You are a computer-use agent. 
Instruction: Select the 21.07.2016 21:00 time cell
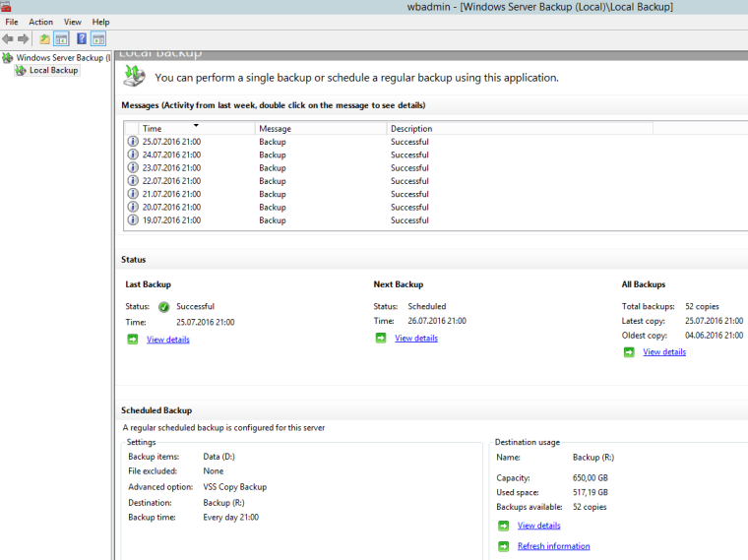coord(171,194)
